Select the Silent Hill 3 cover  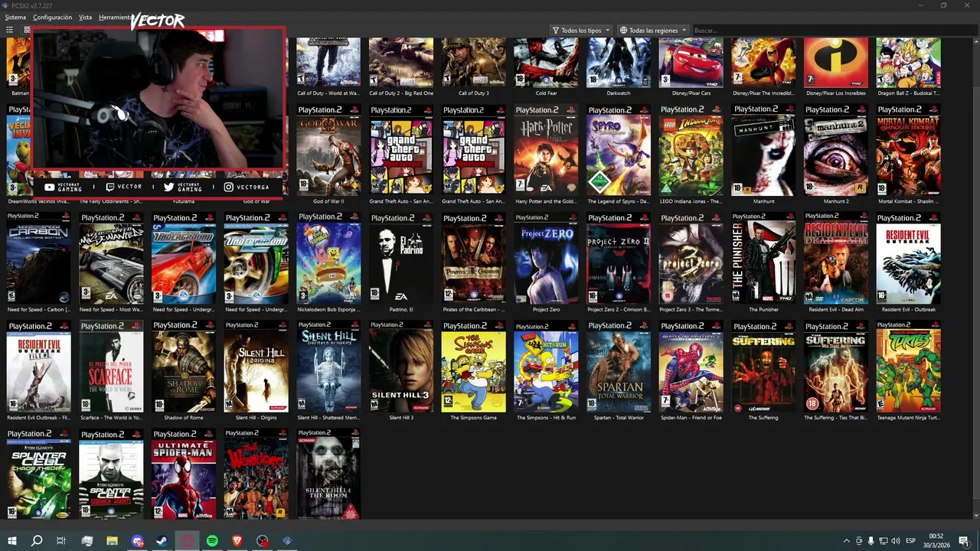pos(401,367)
